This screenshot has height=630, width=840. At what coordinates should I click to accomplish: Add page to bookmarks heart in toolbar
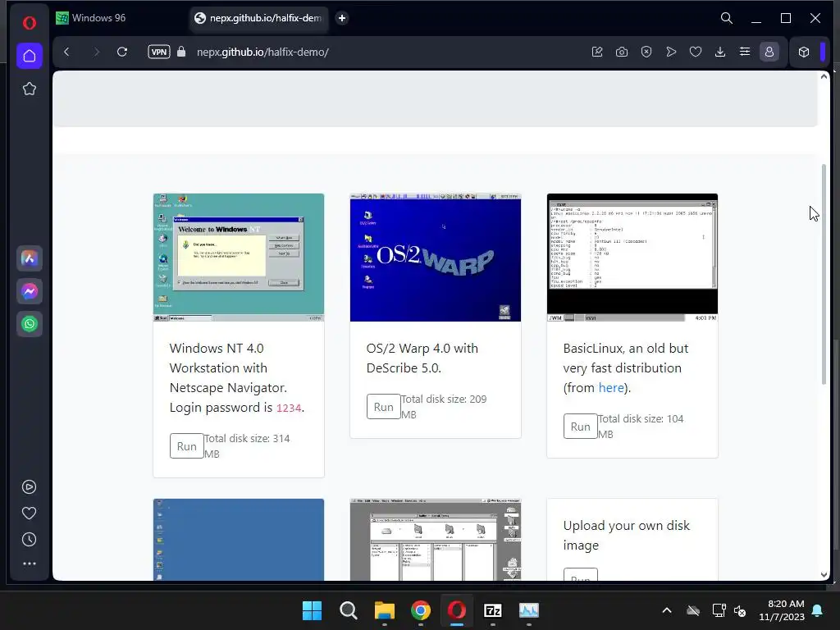[x=696, y=52]
